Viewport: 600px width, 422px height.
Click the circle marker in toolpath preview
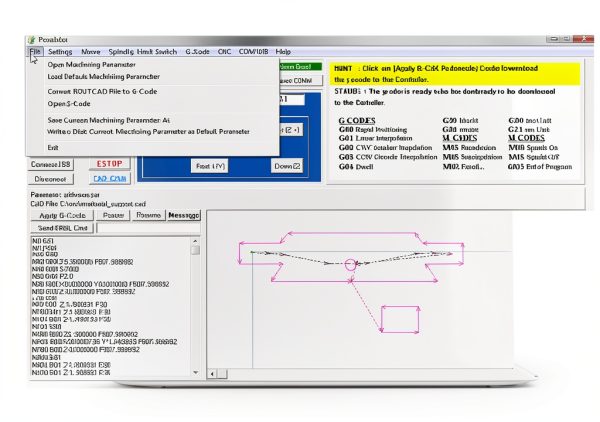tap(350, 265)
